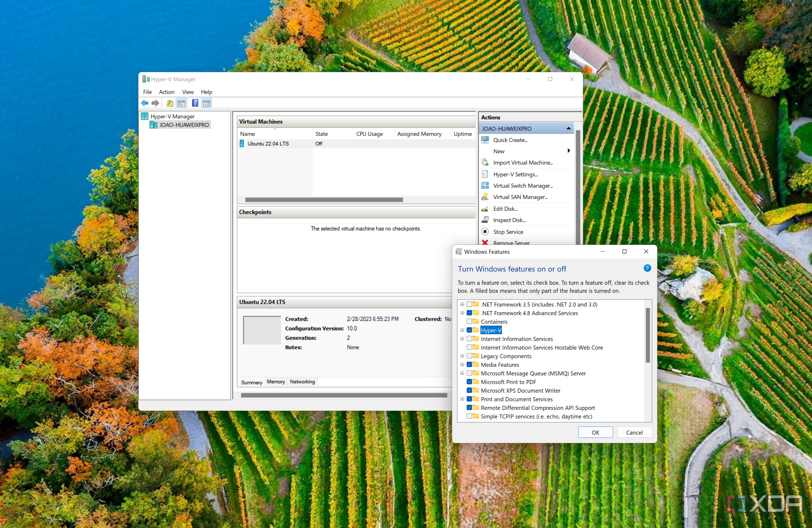Click the blue help toolbar icon
The height and width of the screenshot is (528, 812).
tap(195, 103)
